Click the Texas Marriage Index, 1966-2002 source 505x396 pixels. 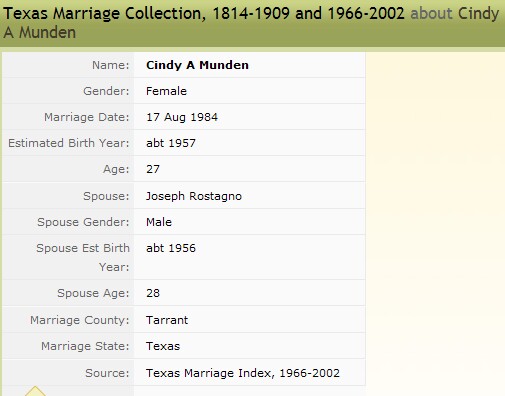tap(243, 373)
